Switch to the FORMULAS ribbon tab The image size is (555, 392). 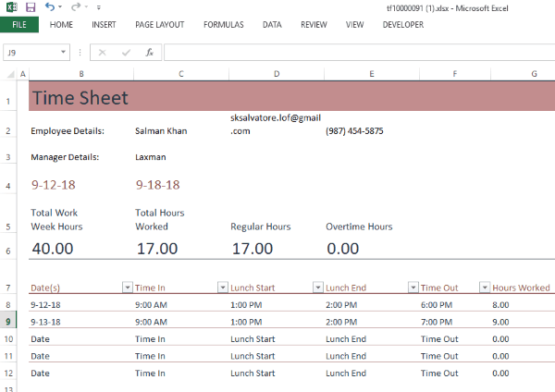pyautogui.click(x=224, y=25)
